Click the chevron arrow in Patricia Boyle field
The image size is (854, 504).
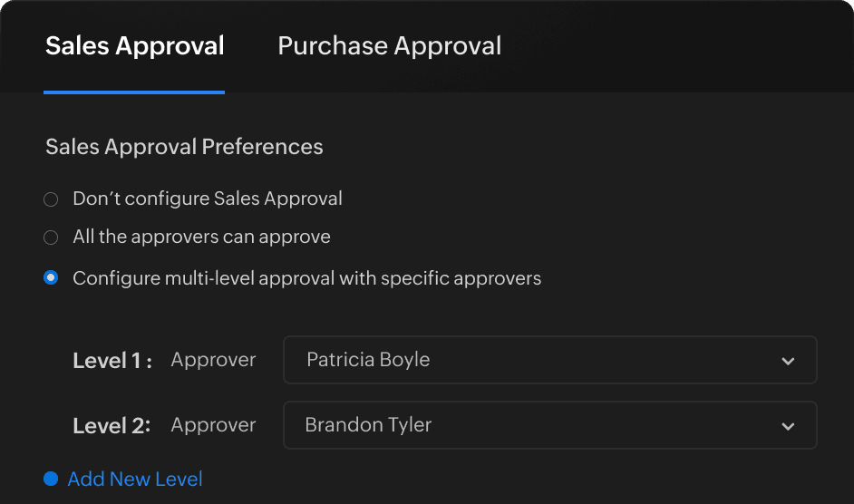tap(788, 361)
